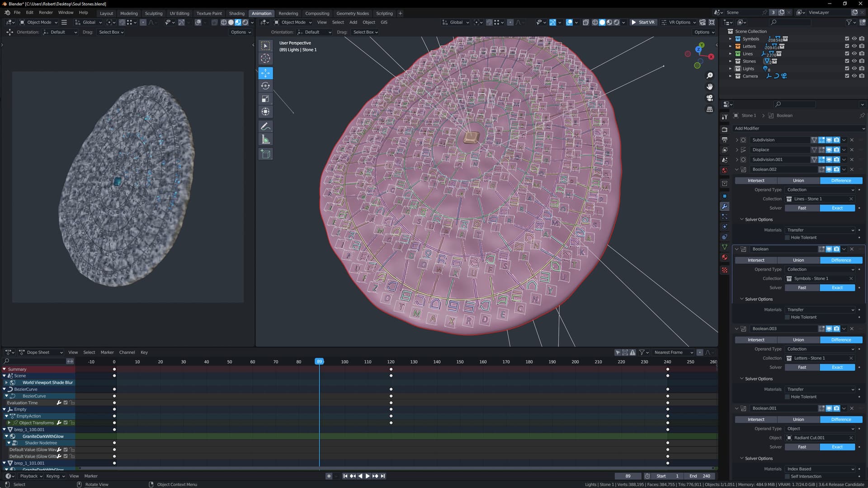Switch to the Shading workspace tab
The image size is (868, 488).
(x=236, y=13)
